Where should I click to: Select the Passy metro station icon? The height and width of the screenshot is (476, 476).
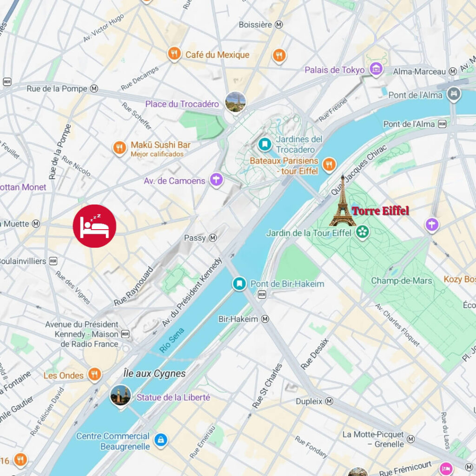coord(213,238)
